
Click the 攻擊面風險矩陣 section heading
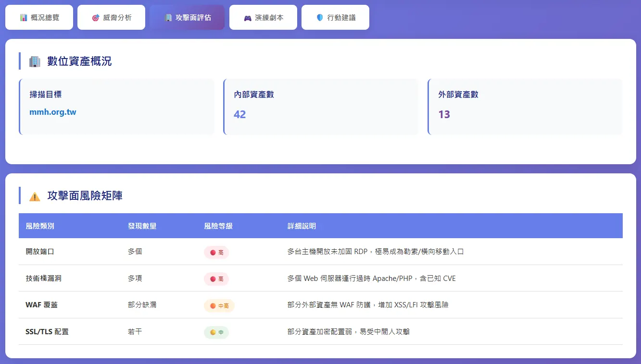[85, 196]
